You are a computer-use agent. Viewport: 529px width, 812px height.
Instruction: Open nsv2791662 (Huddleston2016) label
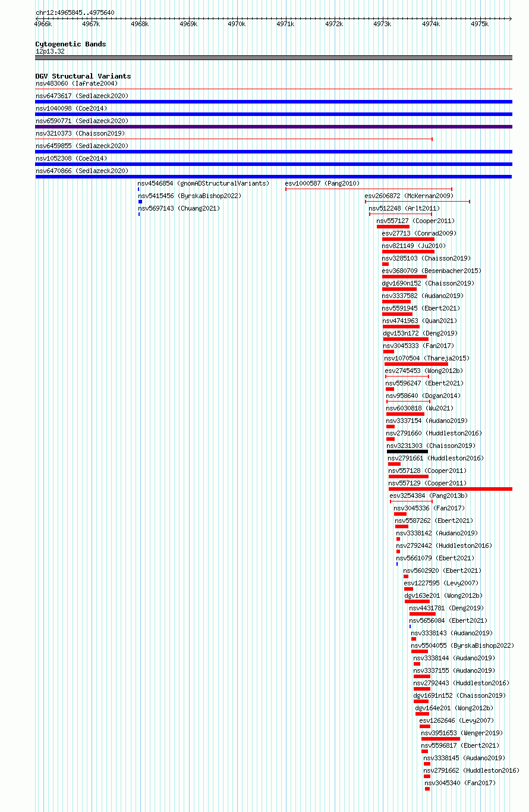pyautogui.click(x=471, y=770)
